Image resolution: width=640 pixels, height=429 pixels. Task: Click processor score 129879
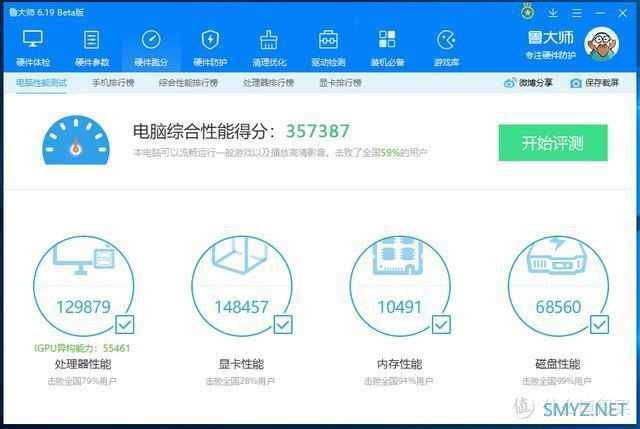tap(83, 307)
